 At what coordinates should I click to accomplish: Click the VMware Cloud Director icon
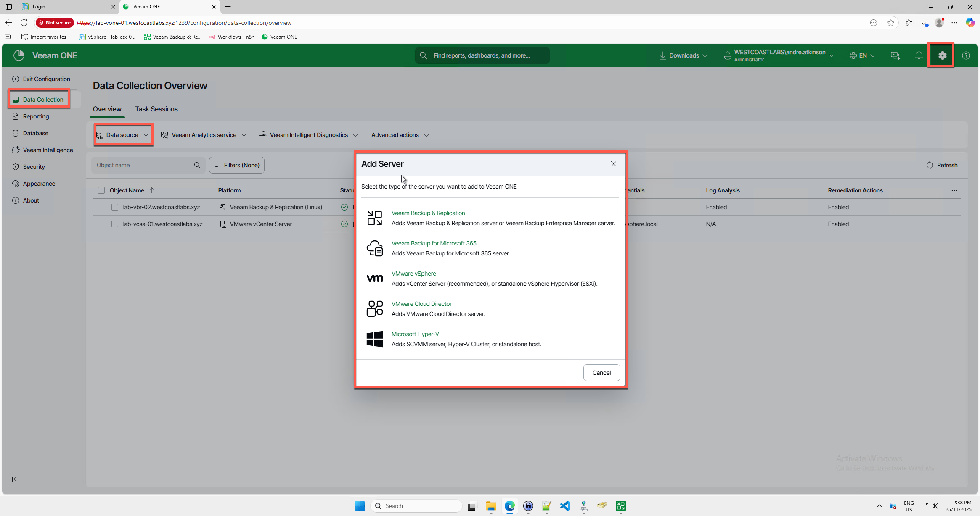(x=374, y=308)
